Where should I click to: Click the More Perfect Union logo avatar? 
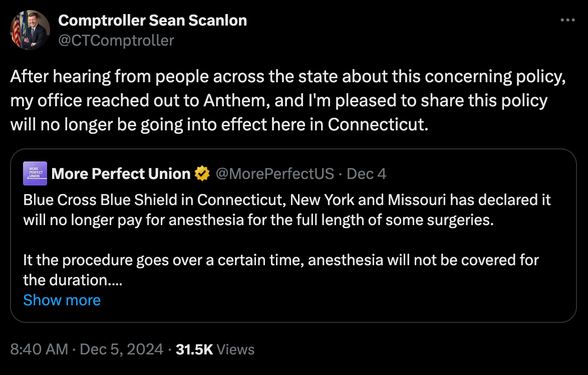click(35, 173)
